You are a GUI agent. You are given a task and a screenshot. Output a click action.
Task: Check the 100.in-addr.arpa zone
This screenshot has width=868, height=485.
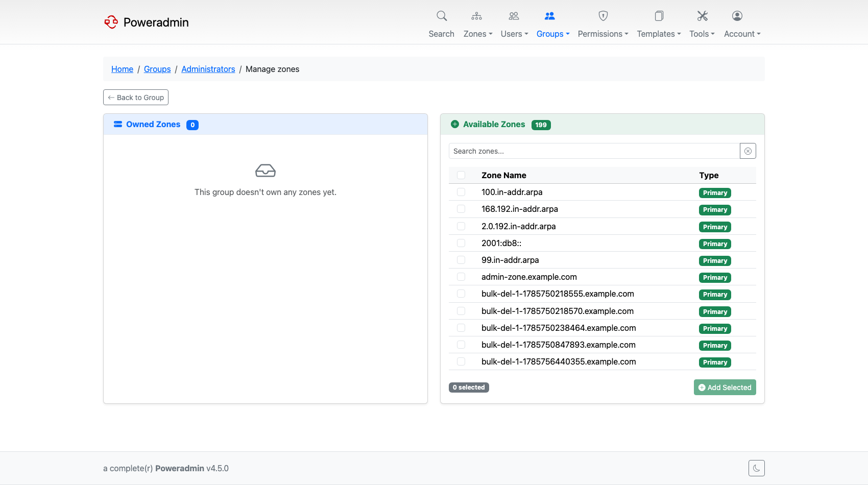pos(461,192)
